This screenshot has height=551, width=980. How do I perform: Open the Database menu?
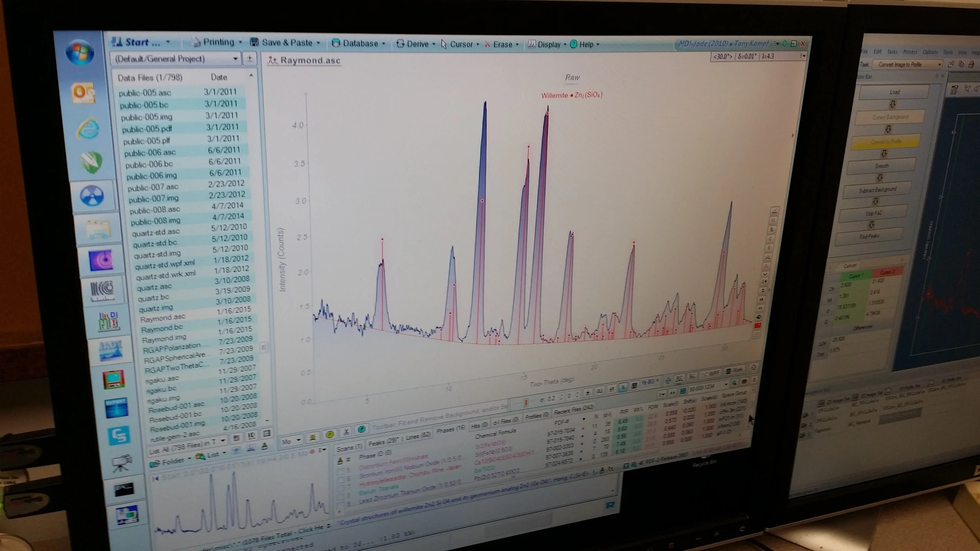coord(358,43)
